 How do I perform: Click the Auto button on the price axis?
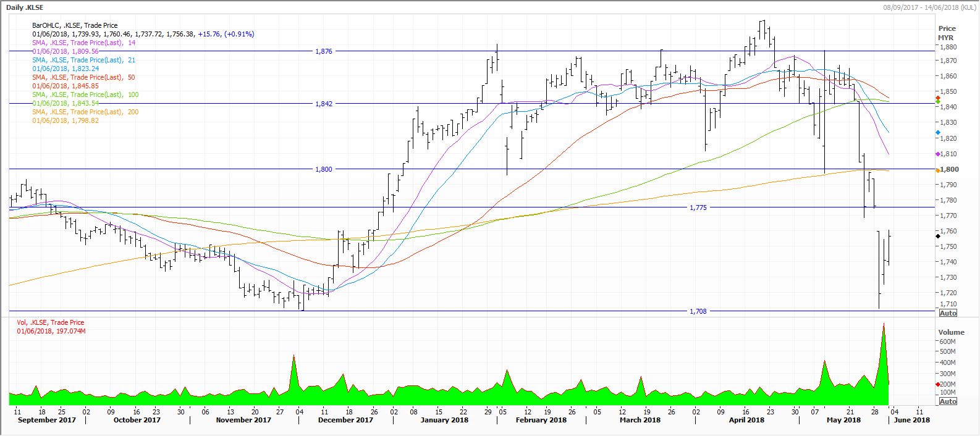click(x=947, y=313)
